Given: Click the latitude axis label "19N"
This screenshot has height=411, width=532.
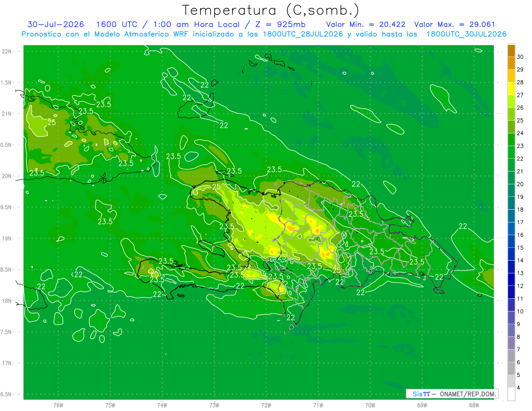Looking at the screenshot, I should click(x=8, y=239).
